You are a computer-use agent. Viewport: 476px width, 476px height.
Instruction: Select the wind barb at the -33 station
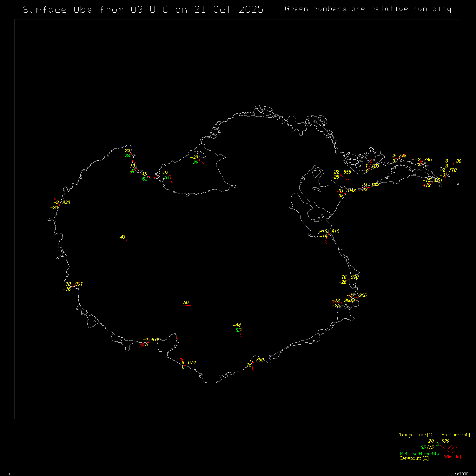coord(202,162)
